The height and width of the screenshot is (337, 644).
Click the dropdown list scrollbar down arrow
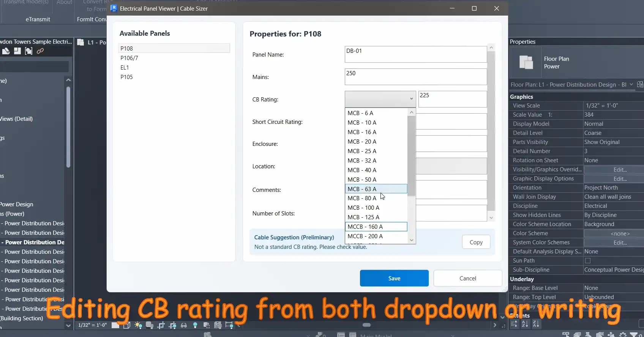click(411, 240)
